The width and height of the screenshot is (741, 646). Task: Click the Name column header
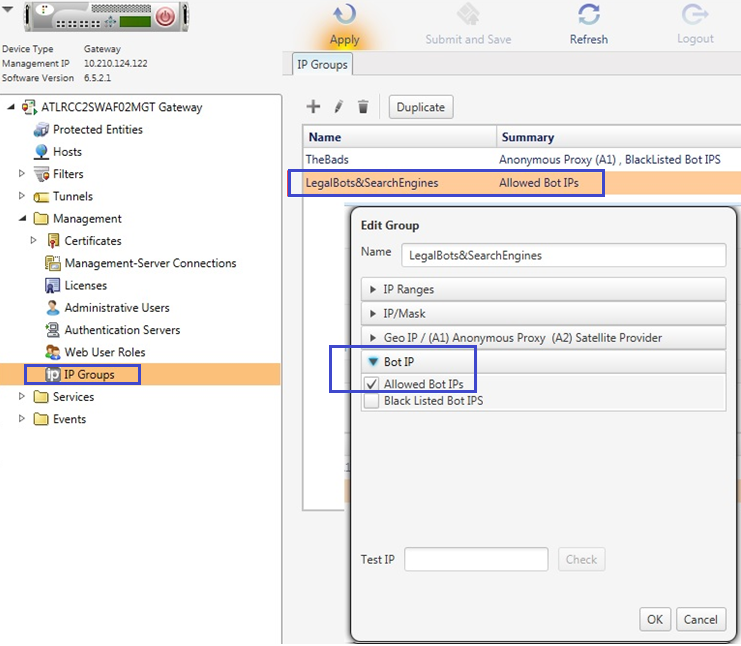[400, 137]
